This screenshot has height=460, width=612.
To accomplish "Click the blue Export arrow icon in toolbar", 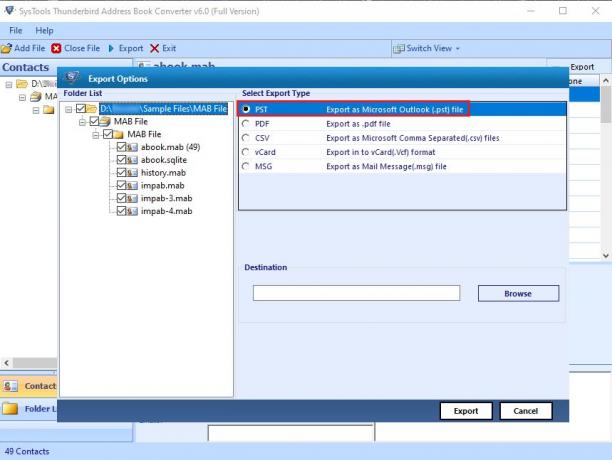I will (111, 48).
